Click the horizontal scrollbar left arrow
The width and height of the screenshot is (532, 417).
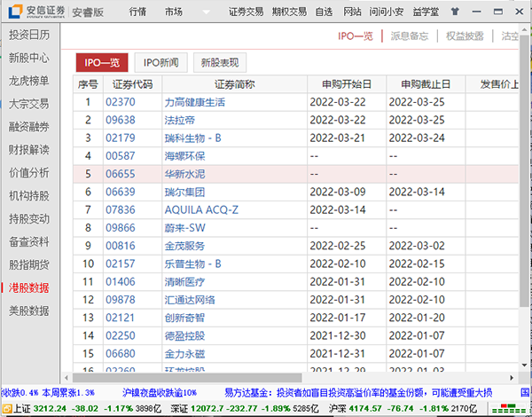point(66,378)
